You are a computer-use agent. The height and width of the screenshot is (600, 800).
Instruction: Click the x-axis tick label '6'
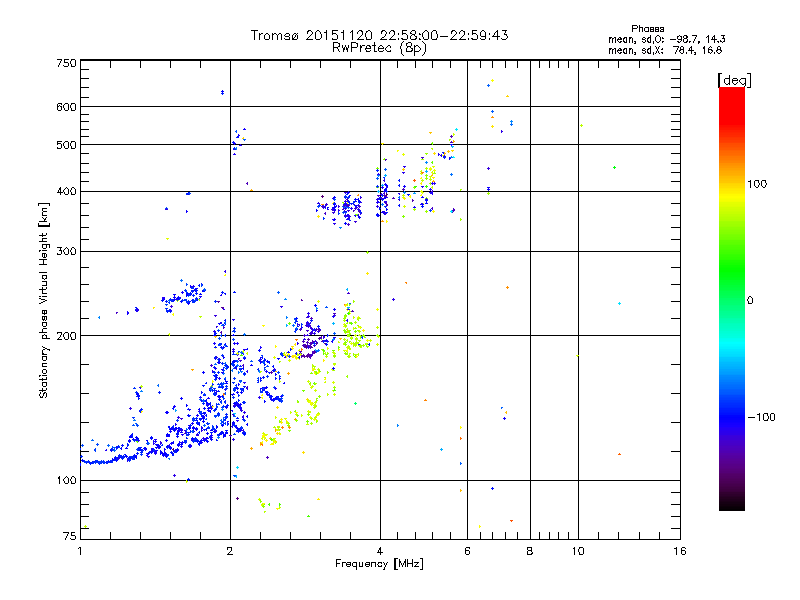click(x=467, y=551)
